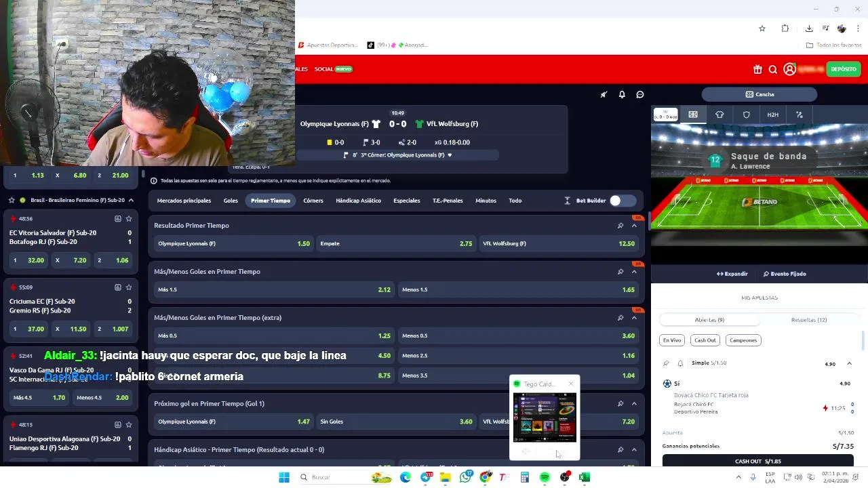Select Empate odds 2.75
The height and width of the screenshot is (488, 868).
[x=397, y=244]
